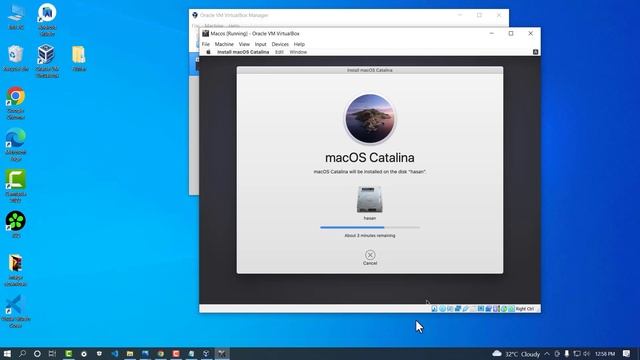Cancel the macOS Catalina installation
The height and width of the screenshot is (360, 640).
click(x=370, y=258)
